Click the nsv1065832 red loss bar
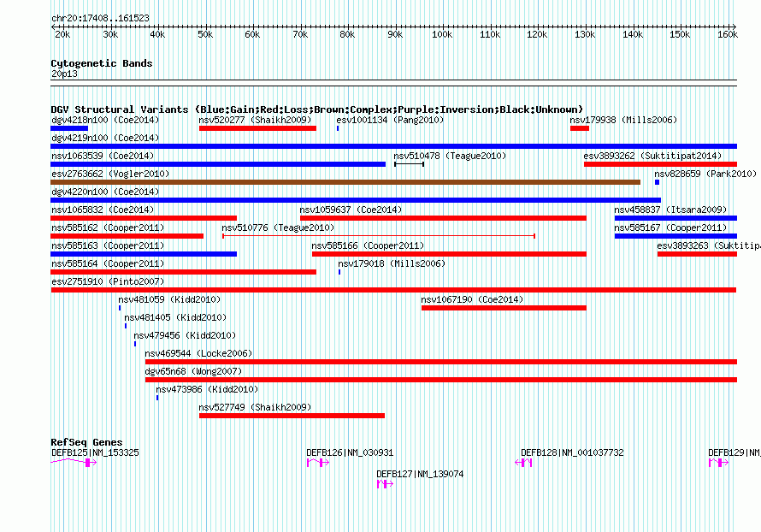 tap(144, 218)
